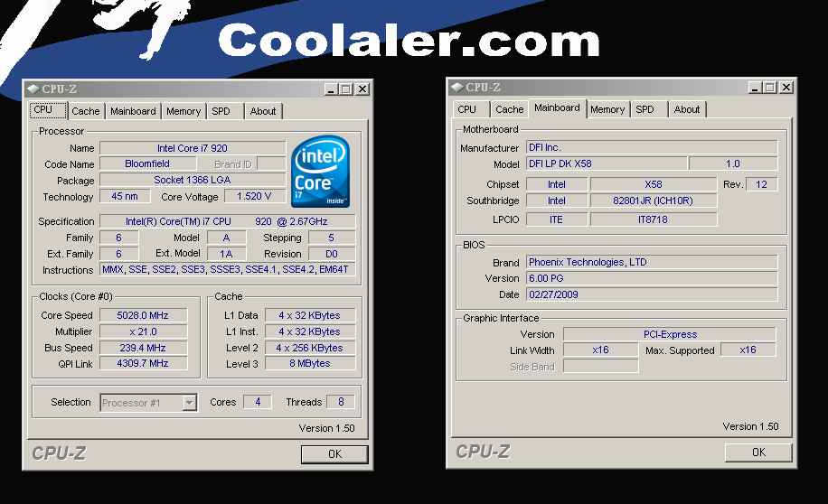Click the BIOS Brand 'Phoenix Technologies, LTD'
828x504 pixels.
(x=652, y=262)
